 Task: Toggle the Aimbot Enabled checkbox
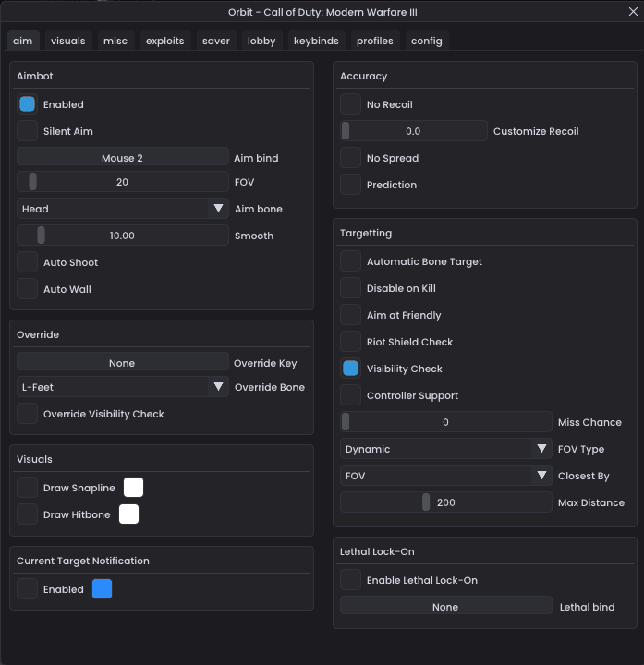27,104
